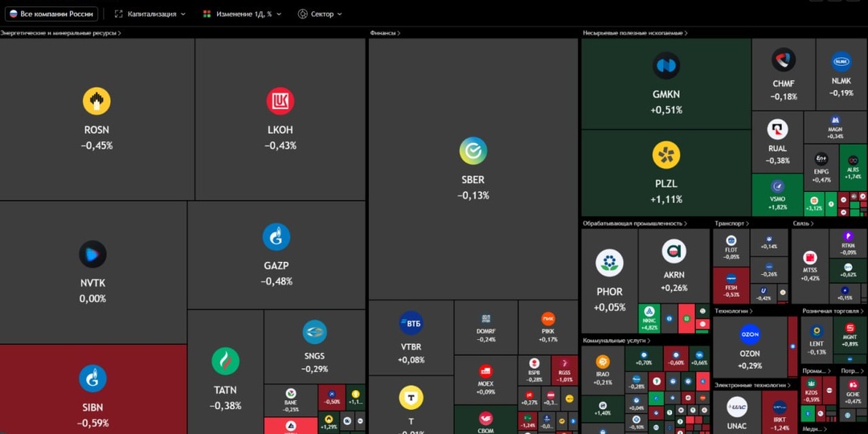
Task: Click the NVTK 0,00% value
Action: pos(92,298)
